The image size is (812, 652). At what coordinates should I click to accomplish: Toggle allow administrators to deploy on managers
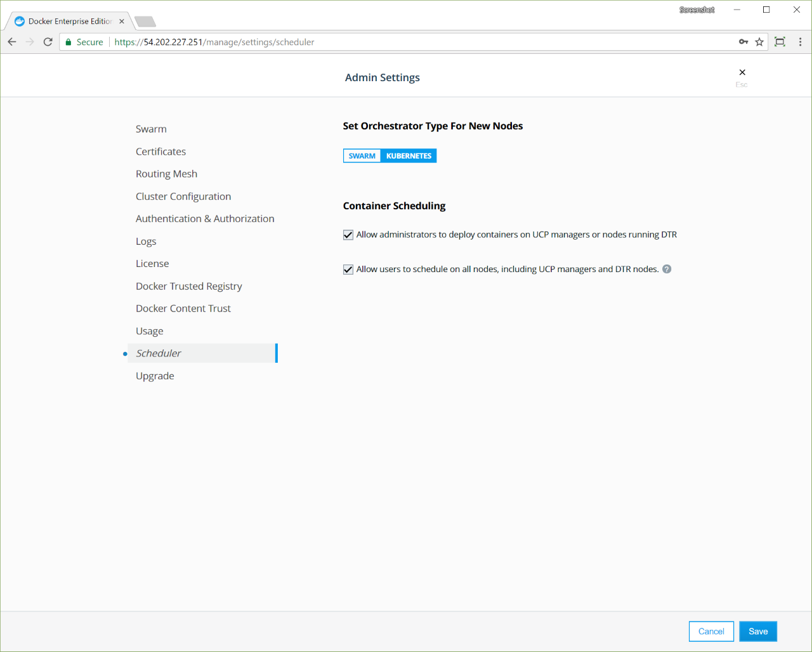[x=348, y=235]
